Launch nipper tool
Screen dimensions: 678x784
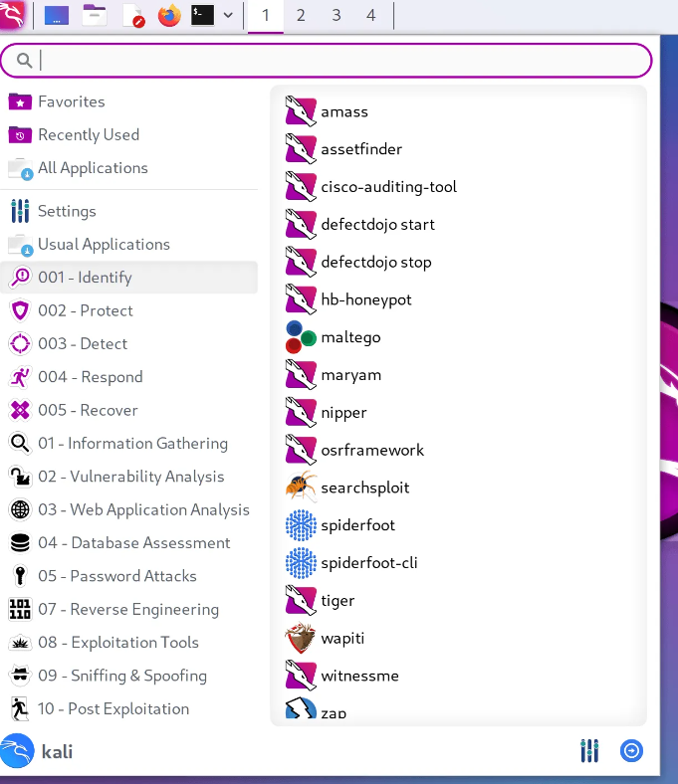[x=458, y=413]
